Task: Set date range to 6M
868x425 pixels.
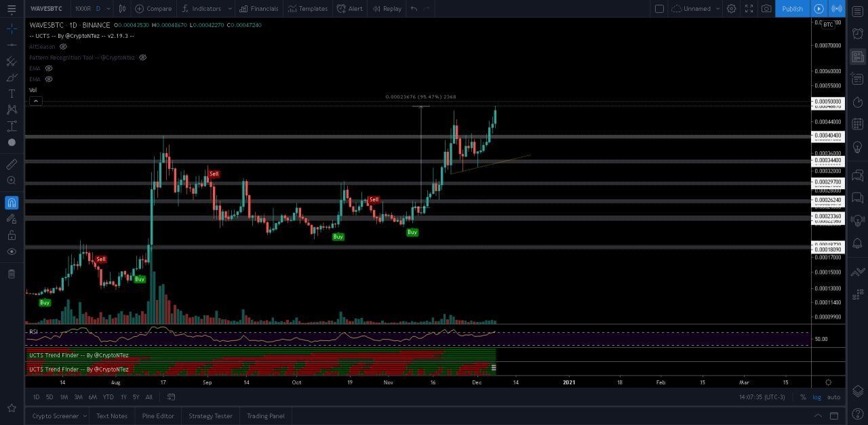Action: point(92,397)
